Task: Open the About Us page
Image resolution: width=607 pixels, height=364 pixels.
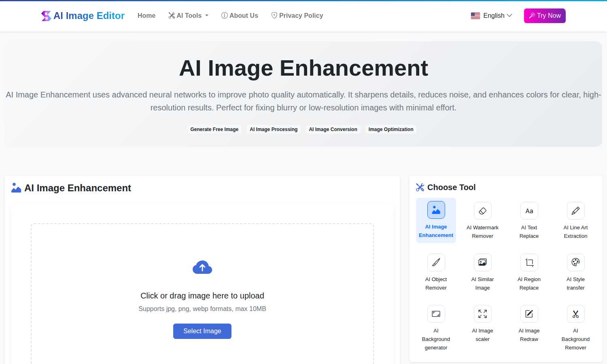Action: [240, 15]
